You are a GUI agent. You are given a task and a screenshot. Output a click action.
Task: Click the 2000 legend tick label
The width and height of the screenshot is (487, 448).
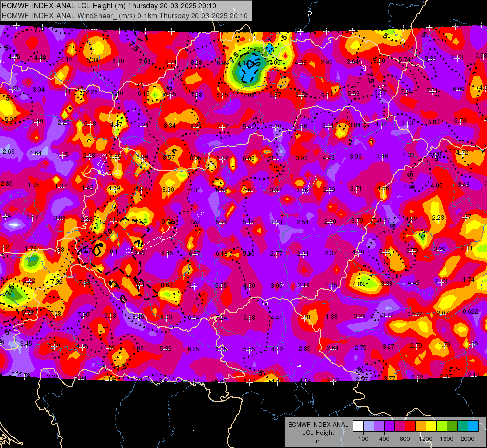pos(468,439)
